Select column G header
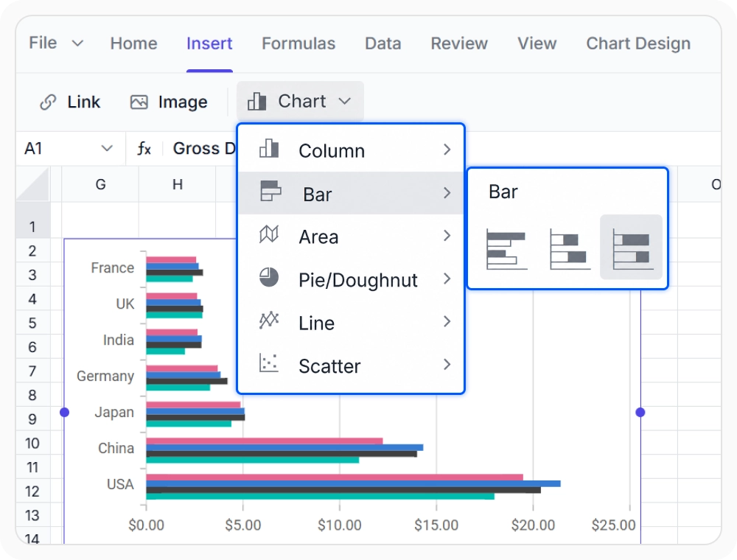The height and width of the screenshot is (560, 737). click(x=100, y=185)
